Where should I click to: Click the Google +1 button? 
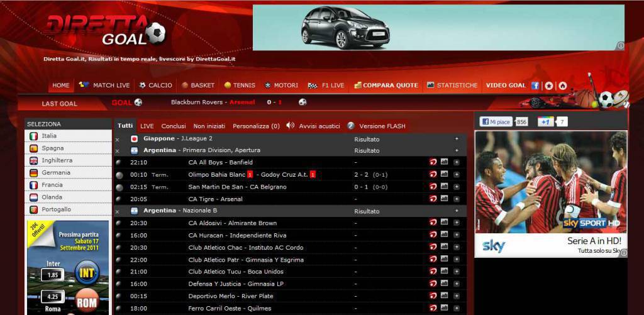click(545, 121)
